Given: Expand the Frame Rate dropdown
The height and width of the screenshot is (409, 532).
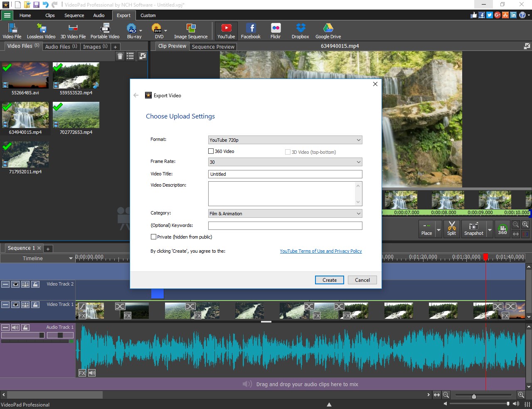Looking at the screenshot, I should click(x=285, y=162).
